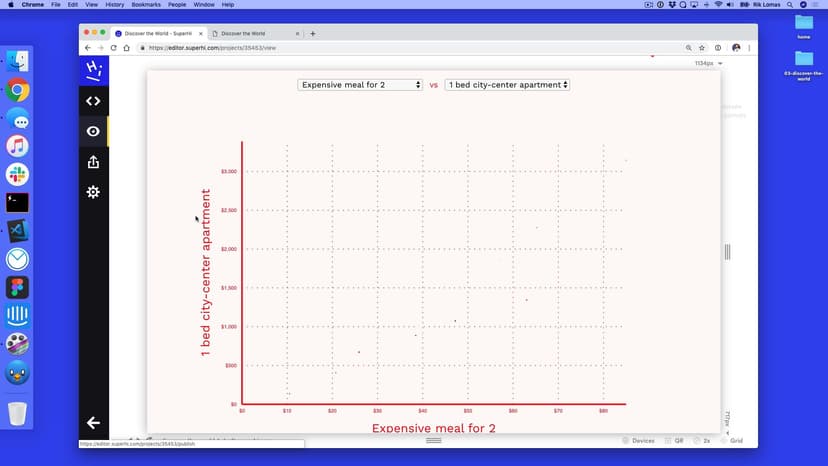Screen dimensions: 828x466
Task: Click the browser reload button
Action: [x=113, y=47]
